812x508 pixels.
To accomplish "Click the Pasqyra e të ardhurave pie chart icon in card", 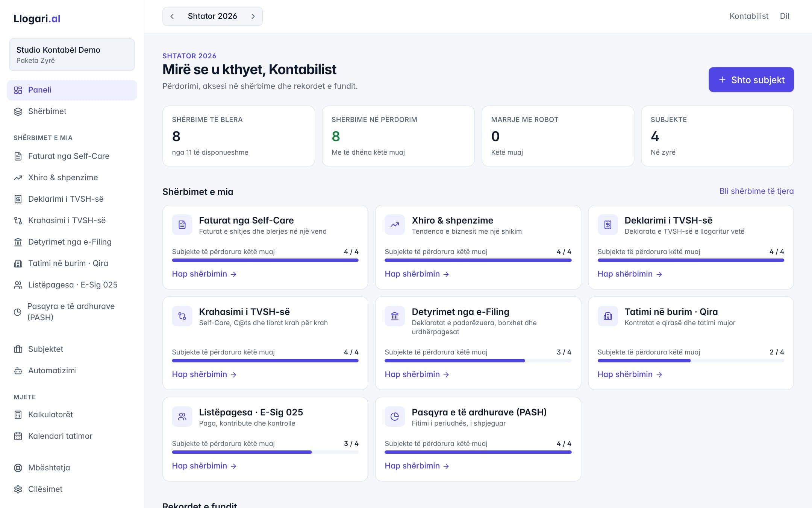I will tap(395, 417).
